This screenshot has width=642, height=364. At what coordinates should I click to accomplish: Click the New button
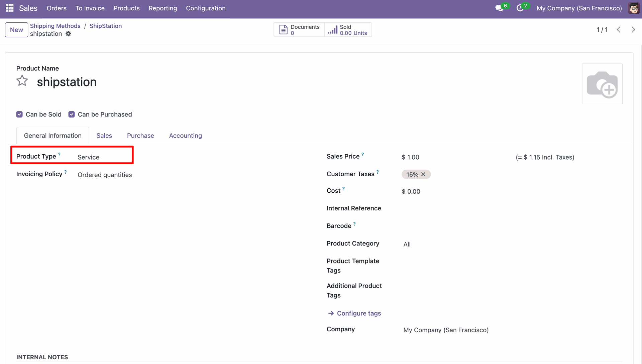pos(16,30)
